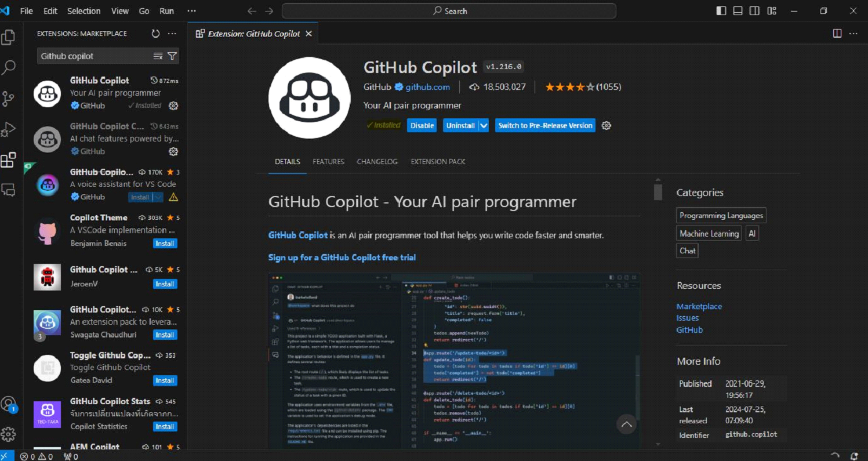This screenshot has height=461, width=868.
Task: Open the Manage gear at bottom of activity bar
Action: pos(9,434)
